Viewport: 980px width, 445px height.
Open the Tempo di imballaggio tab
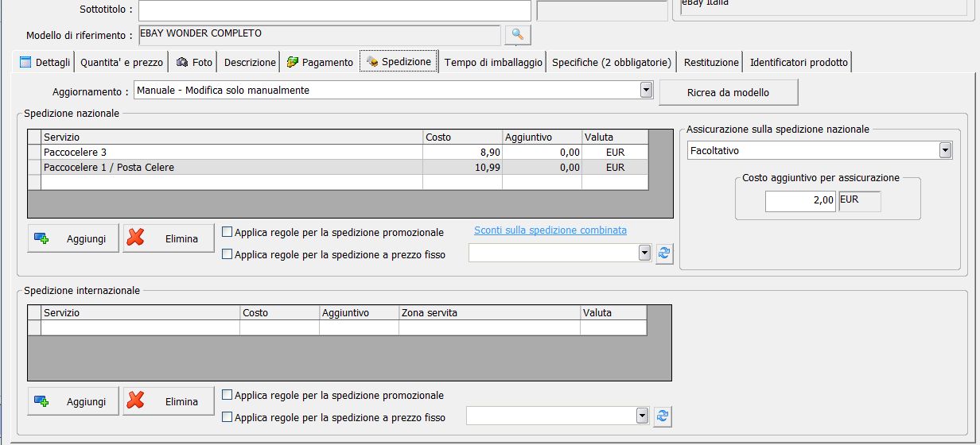click(493, 62)
